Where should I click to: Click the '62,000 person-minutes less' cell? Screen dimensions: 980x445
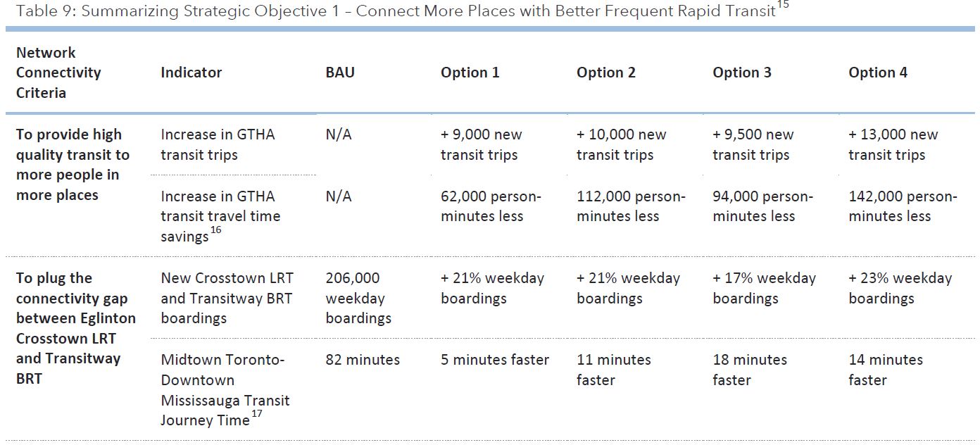coord(491,206)
